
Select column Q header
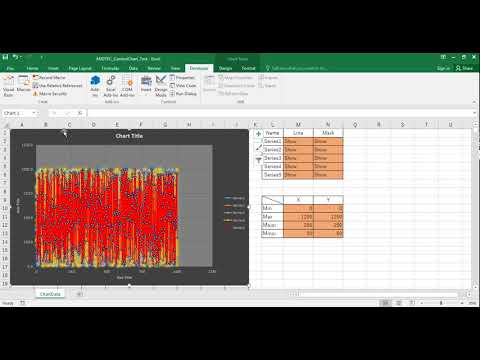click(355, 124)
